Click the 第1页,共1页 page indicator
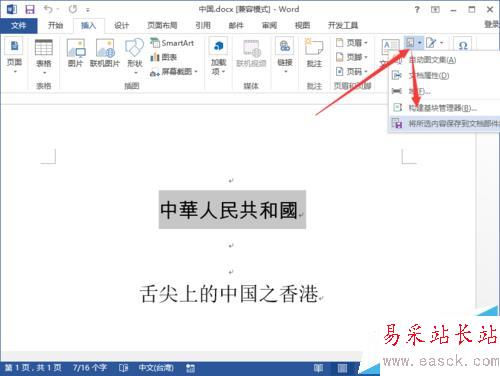Screen dimensions: 500x376 point(33,368)
